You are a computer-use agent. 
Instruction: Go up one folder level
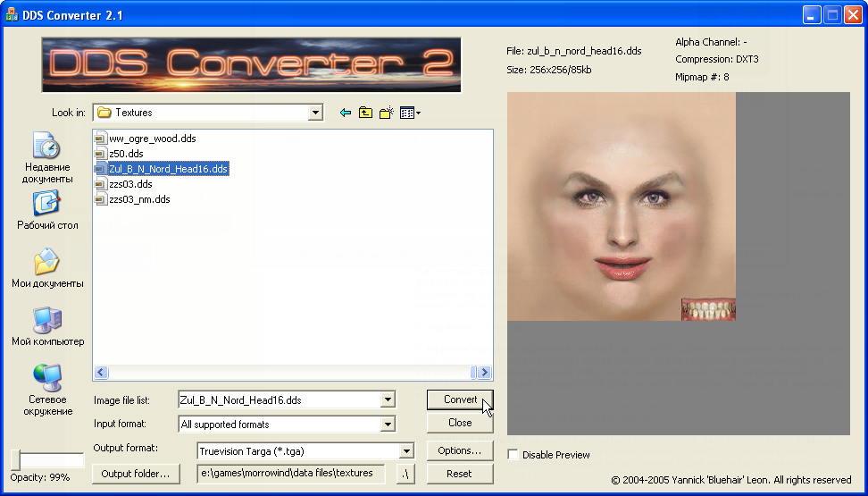[365, 113]
